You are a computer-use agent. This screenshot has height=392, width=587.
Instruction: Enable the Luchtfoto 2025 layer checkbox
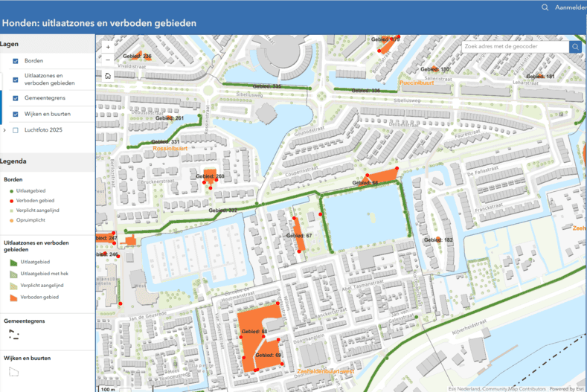coord(16,130)
